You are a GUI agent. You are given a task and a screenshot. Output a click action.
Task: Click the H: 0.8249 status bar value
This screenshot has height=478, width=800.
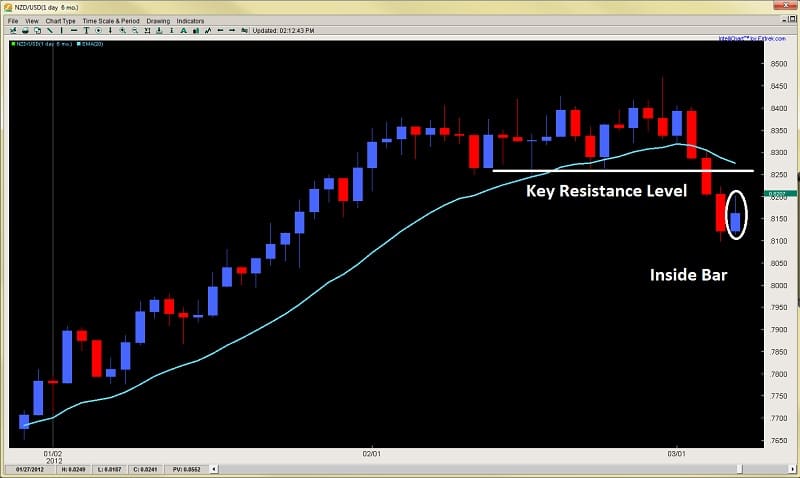73,469
